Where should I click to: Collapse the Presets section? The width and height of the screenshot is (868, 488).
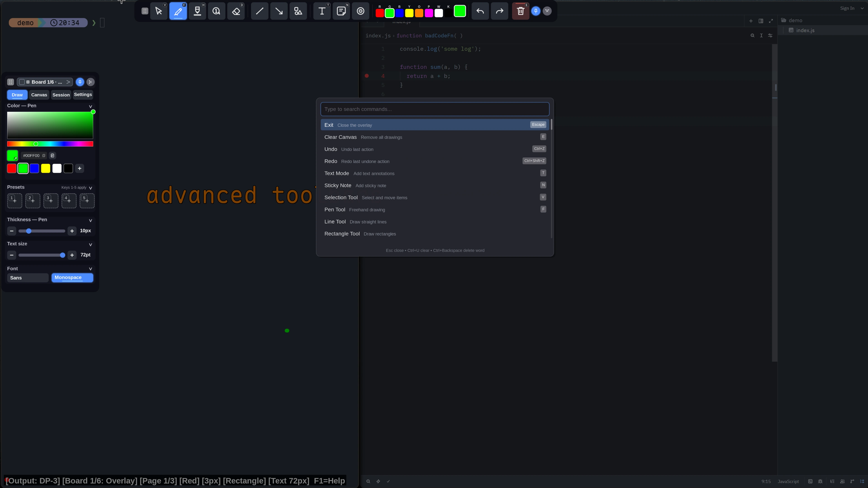[90, 188]
